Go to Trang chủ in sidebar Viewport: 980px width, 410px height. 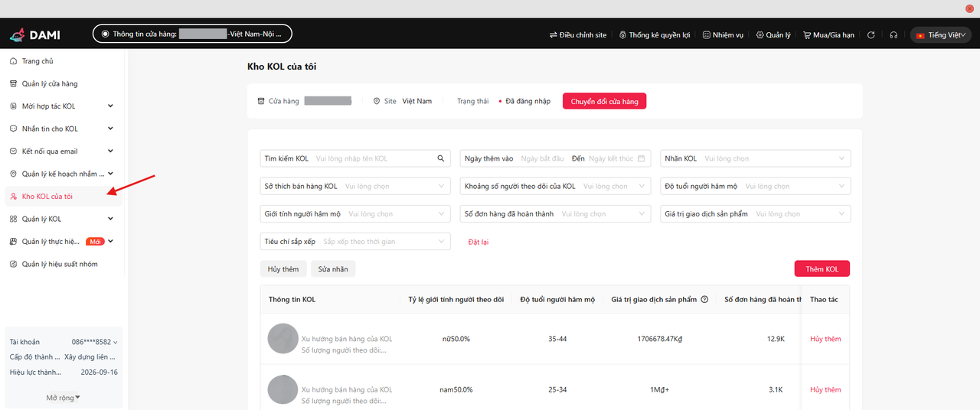pyautogui.click(x=38, y=61)
